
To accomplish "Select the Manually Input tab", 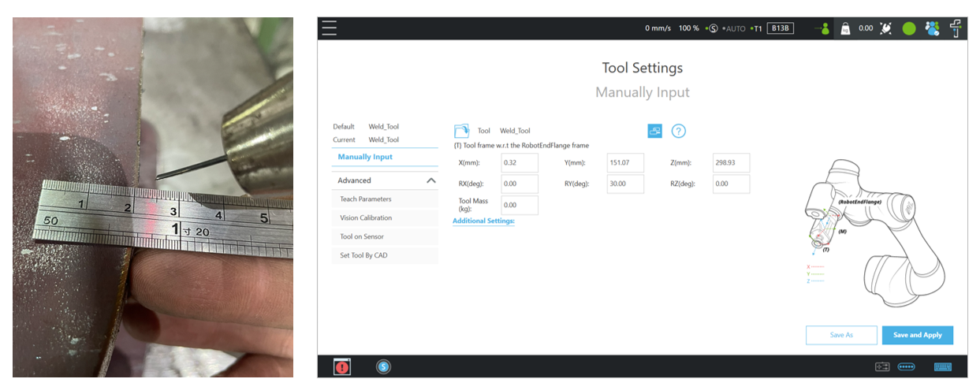I will (x=365, y=157).
